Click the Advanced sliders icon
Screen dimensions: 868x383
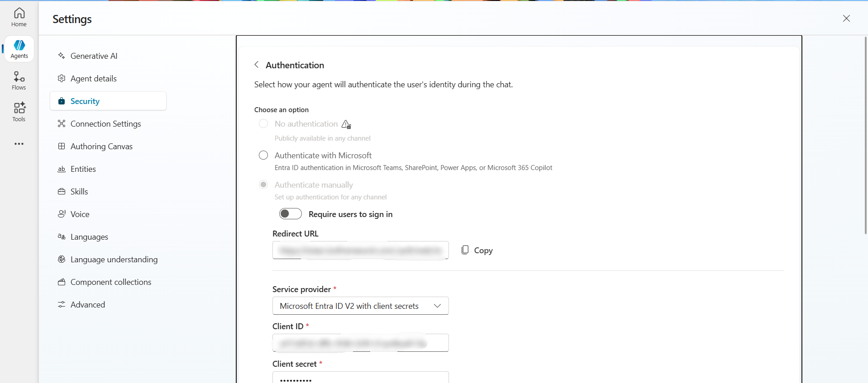coord(62,304)
